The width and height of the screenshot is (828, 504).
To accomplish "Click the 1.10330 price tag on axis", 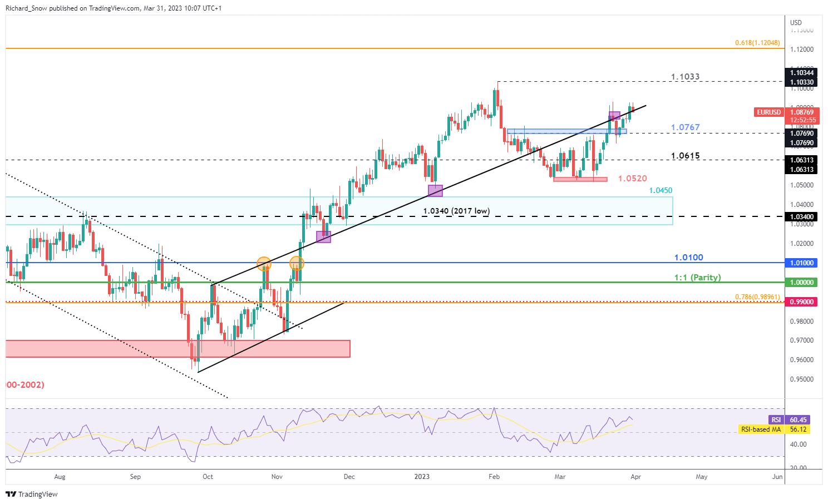I will click(802, 82).
